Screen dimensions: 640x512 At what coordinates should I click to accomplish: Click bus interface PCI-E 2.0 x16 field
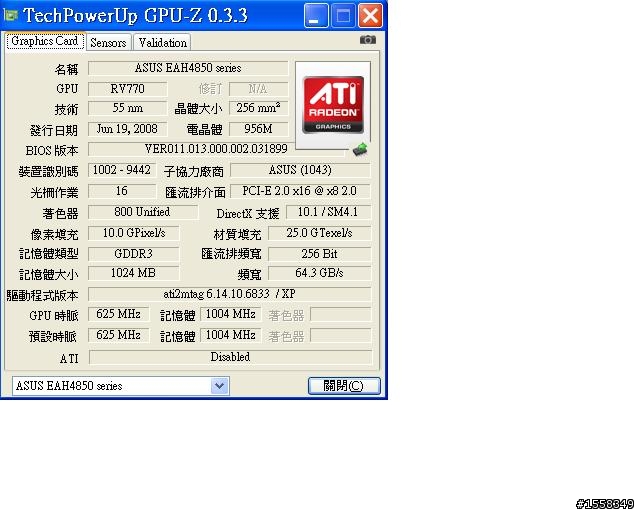300,191
